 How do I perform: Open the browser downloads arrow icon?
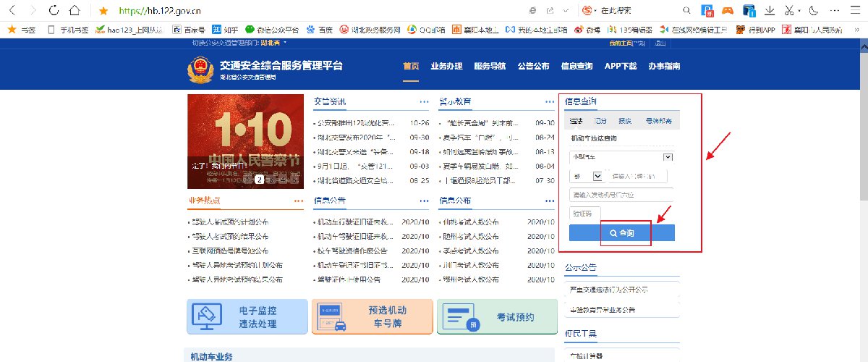click(771, 11)
